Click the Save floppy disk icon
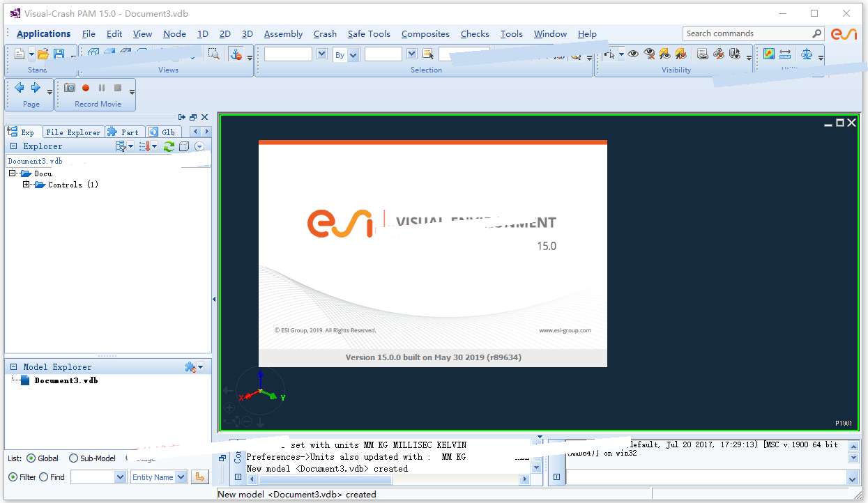This screenshot has height=503, width=868. pyautogui.click(x=59, y=54)
